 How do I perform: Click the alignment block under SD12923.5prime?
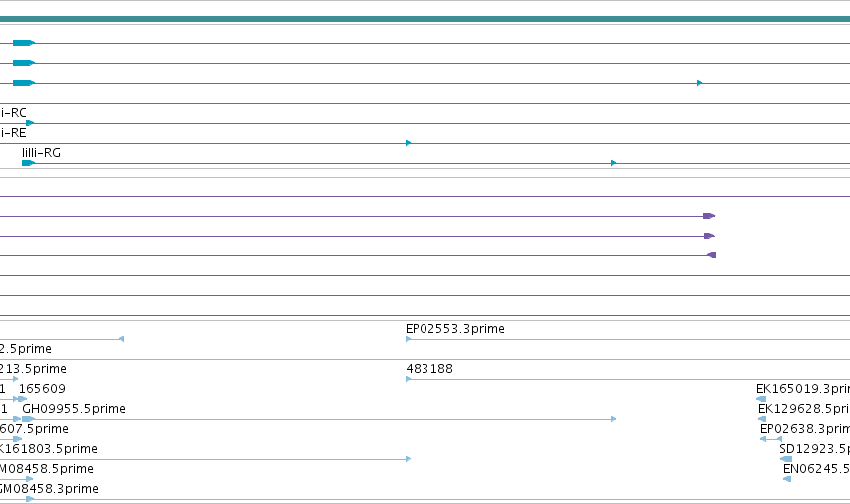[785, 459]
